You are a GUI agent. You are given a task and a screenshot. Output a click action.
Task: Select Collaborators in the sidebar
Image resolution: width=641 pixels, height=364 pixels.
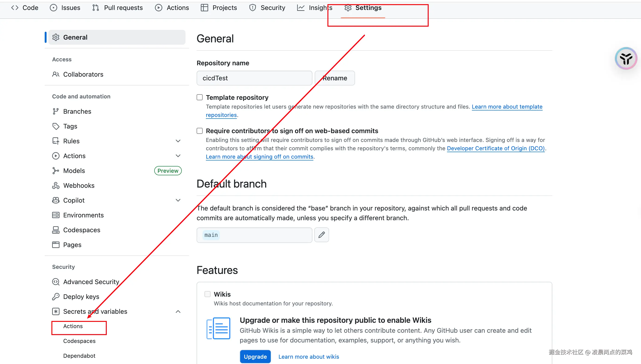pos(117,74)
